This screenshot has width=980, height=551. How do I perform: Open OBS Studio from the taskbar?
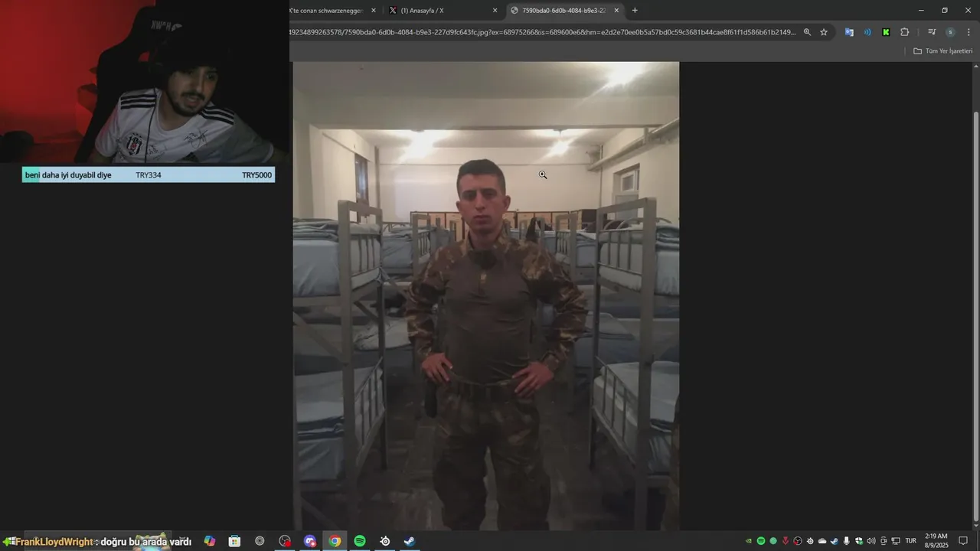285,541
